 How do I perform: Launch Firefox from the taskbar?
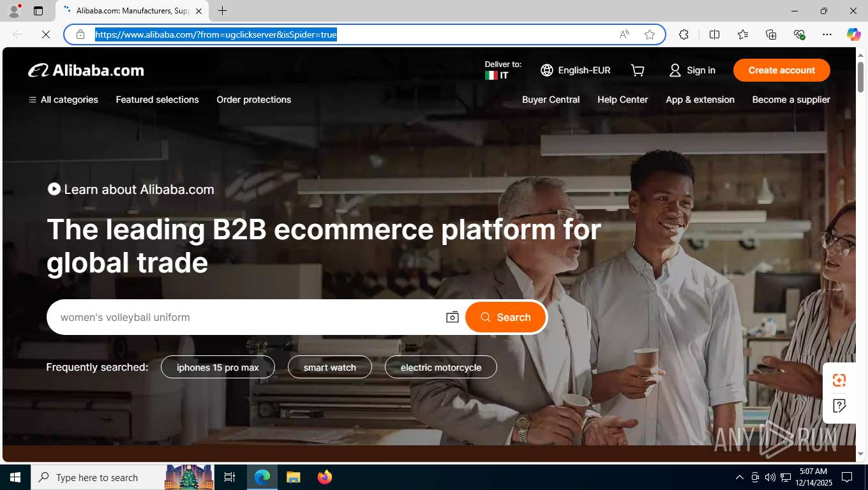click(x=324, y=477)
